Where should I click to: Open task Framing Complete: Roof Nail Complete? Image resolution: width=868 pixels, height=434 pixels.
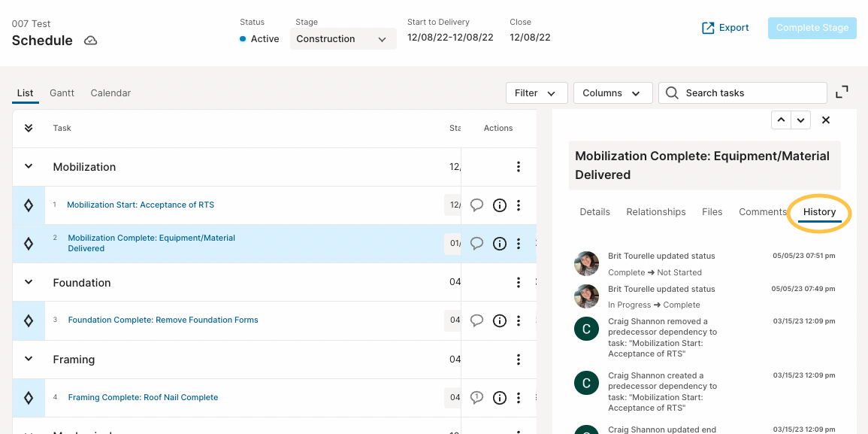point(143,397)
